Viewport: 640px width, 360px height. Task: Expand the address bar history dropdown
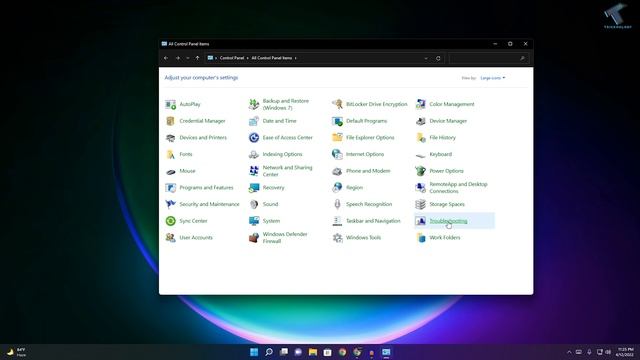tap(426, 58)
